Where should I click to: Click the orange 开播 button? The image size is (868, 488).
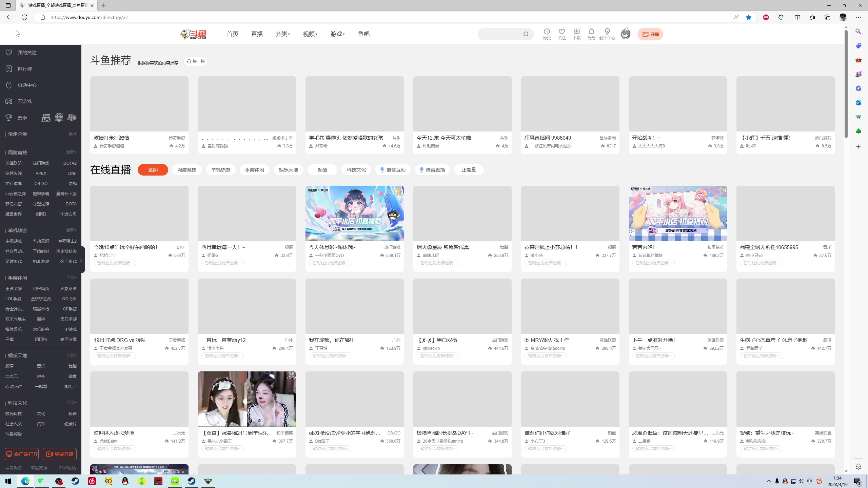pyautogui.click(x=650, y=34)
